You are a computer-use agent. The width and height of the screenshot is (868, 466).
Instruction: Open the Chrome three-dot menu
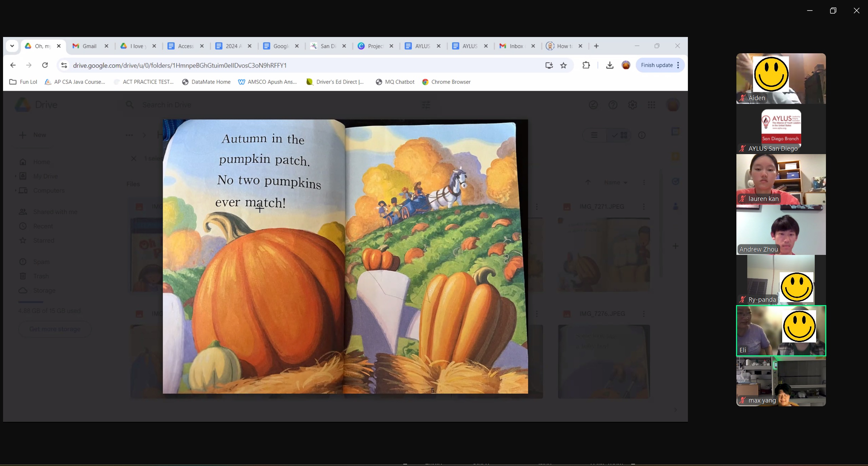click(x=678, y=65)
